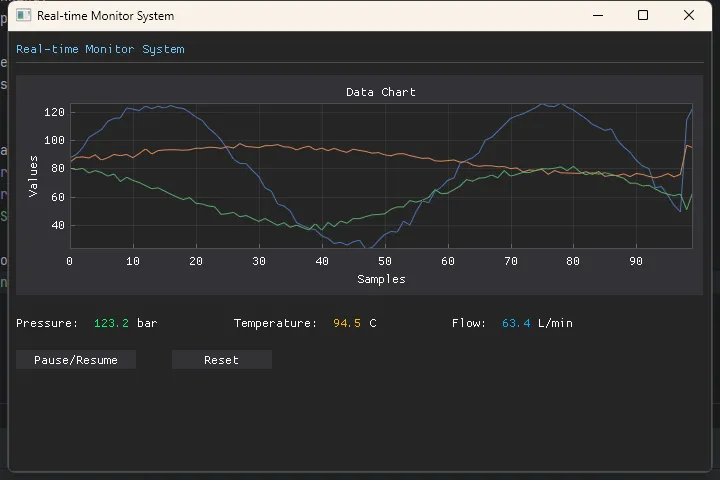The height and width of the screenshot is (480, 720).
Task: Click the Samples axis label
Action: (381, 279)
